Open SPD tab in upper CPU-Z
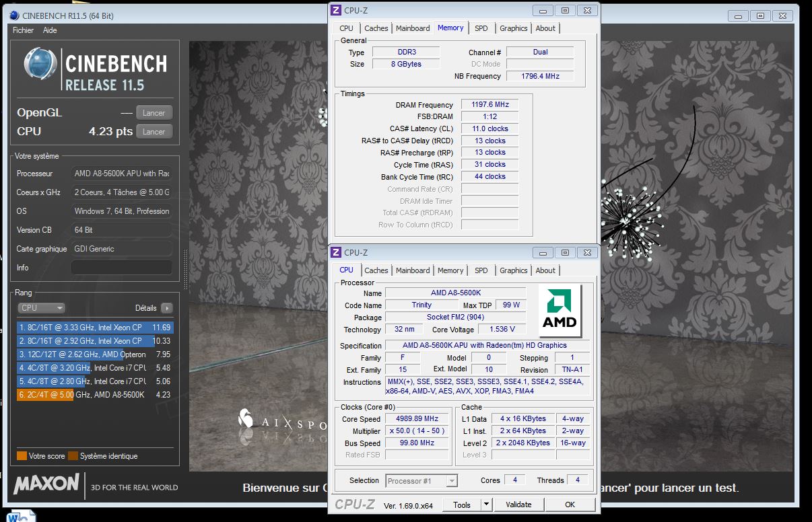The image size is (812, 522). (481, 28)
